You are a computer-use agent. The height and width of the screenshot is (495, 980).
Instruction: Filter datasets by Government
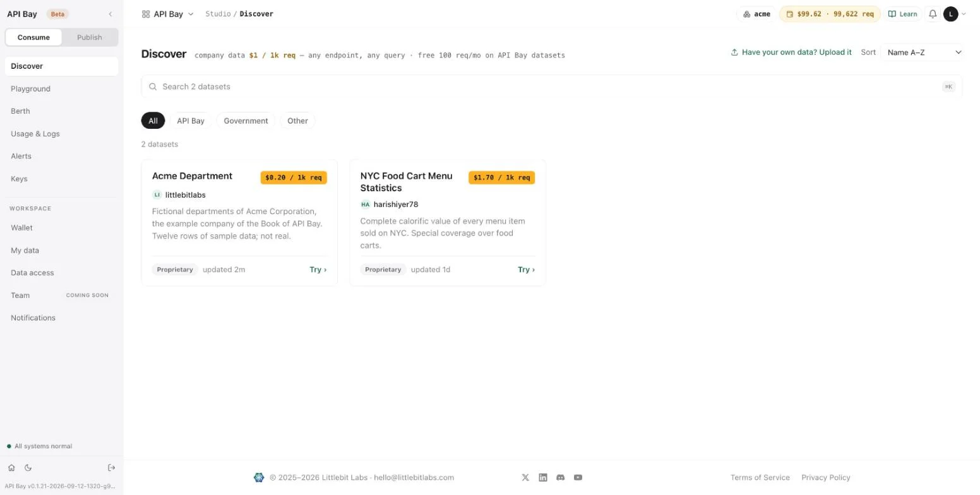click(246, 121)
